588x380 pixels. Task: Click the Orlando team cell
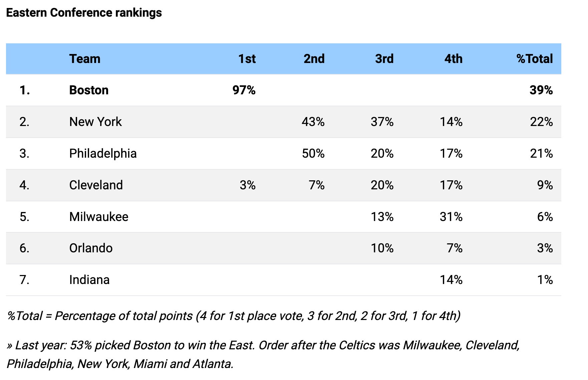(91, 248)
